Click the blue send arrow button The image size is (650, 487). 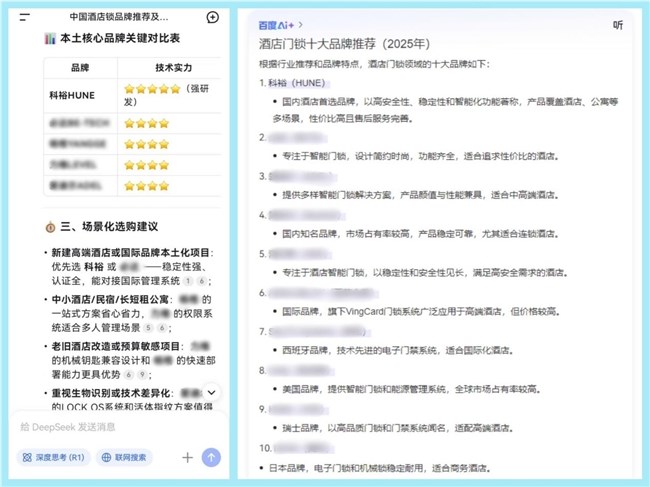(211, 457)
